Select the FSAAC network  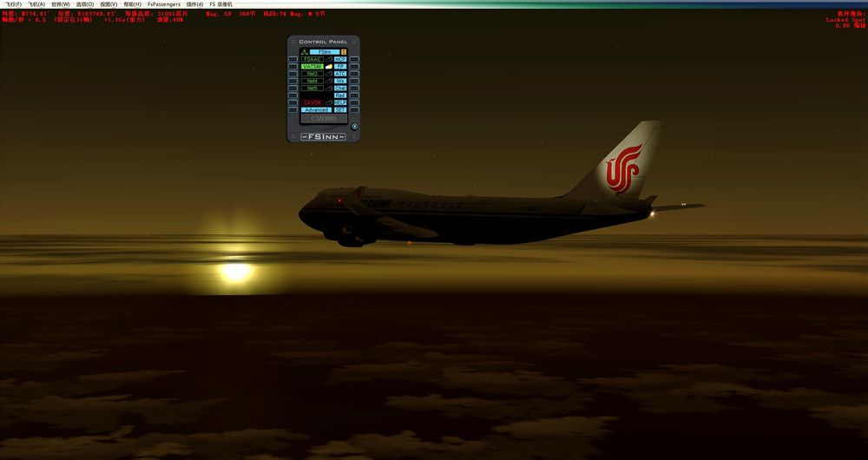pos(312,59)
